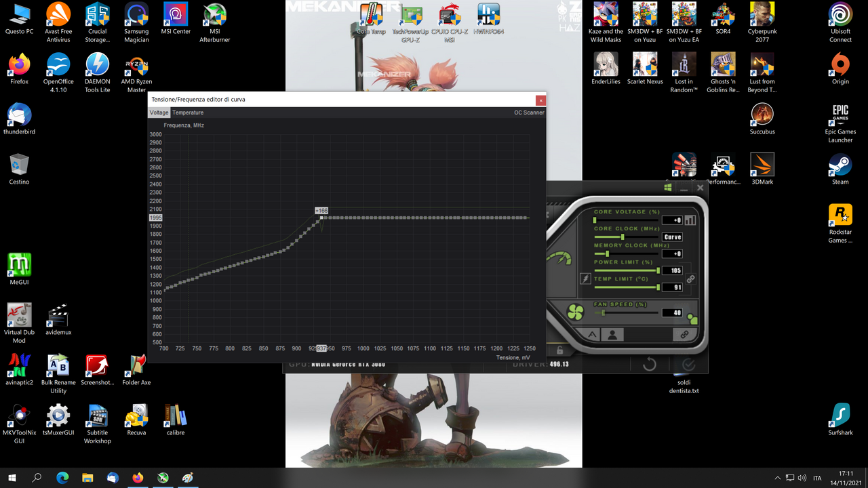Open the Steam desktop shortcut

(840, 169)
